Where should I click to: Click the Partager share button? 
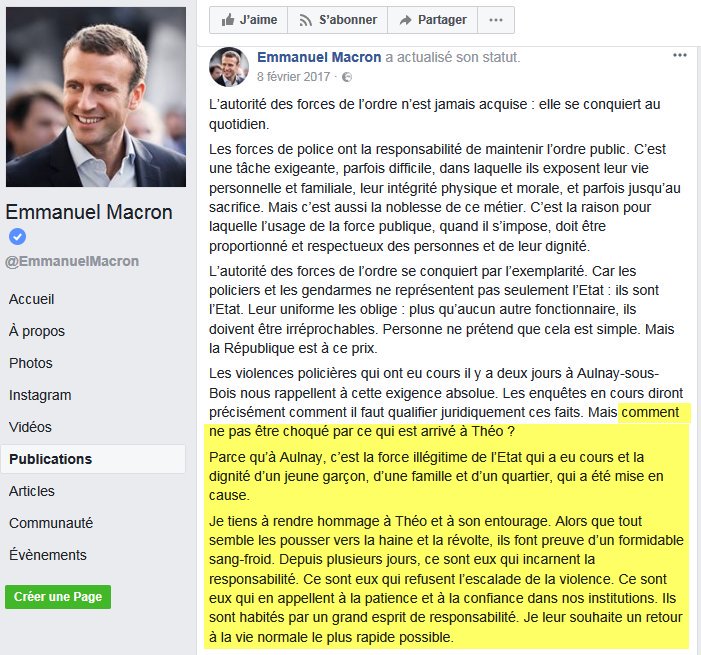(x=432, y=19)
